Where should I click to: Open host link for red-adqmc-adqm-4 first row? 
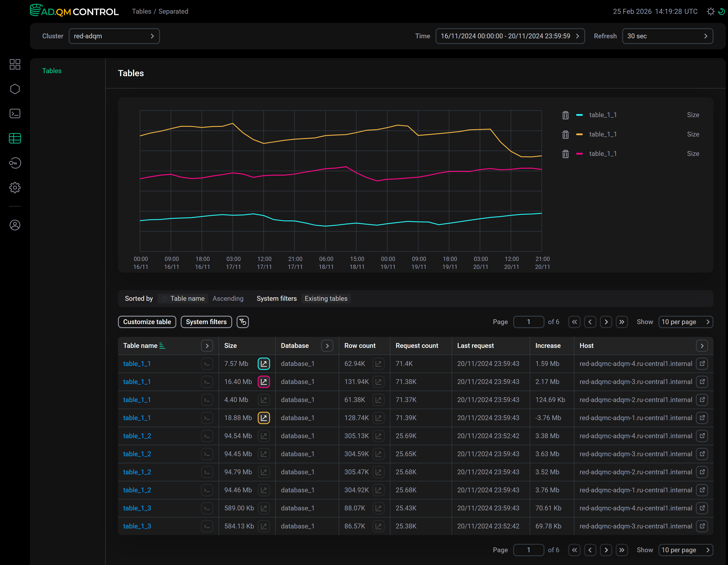point(702,364)
